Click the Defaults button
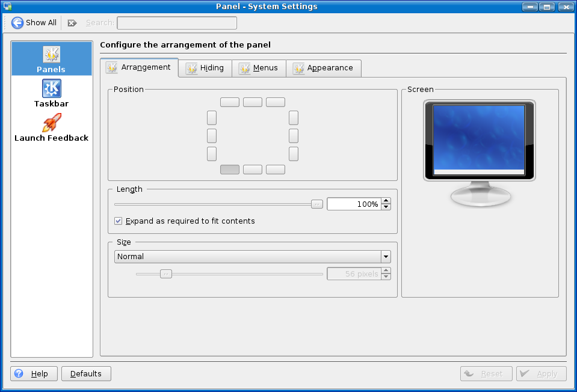The height and width of the screenshot is (392, 577). [86, 373]
